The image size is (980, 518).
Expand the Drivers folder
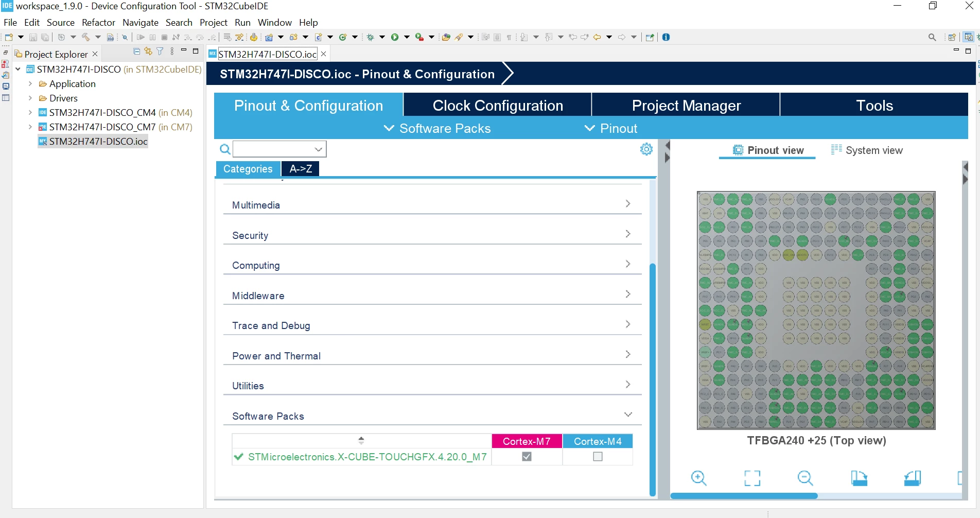click(x=30, y=98)
